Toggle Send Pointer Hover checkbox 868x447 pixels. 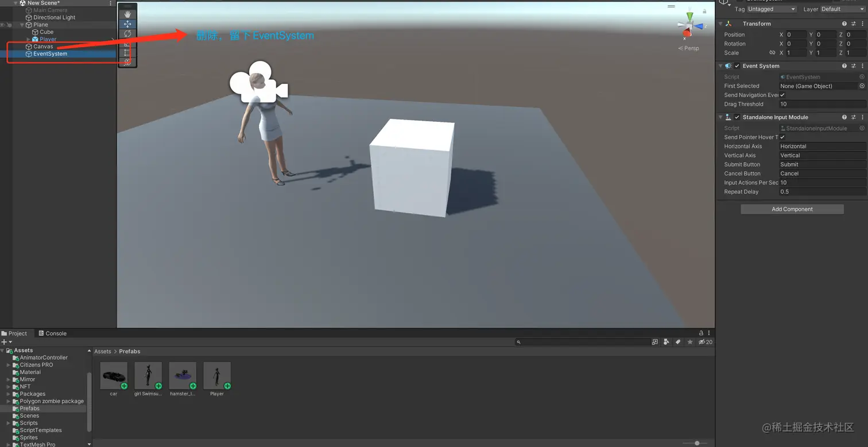(x=782, y=137)
